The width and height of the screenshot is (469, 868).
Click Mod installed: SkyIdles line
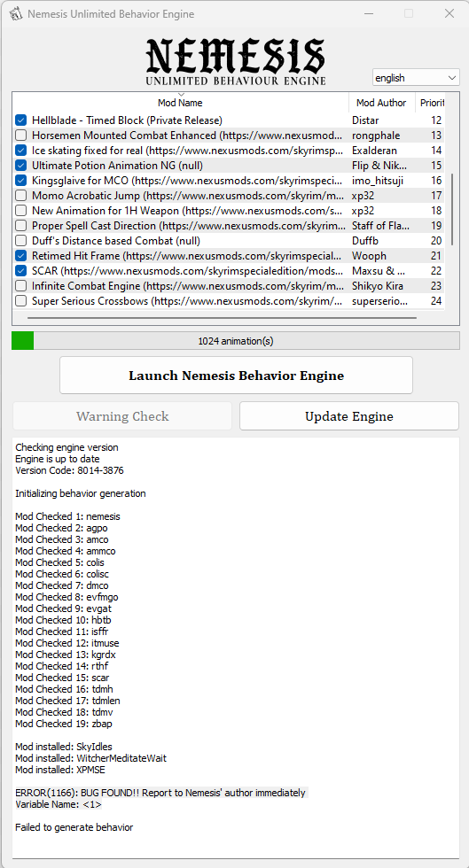click(64, 747)
